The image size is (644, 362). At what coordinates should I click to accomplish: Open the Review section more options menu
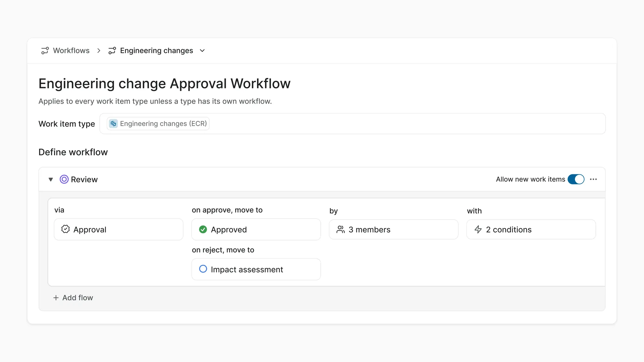(593, 179)
